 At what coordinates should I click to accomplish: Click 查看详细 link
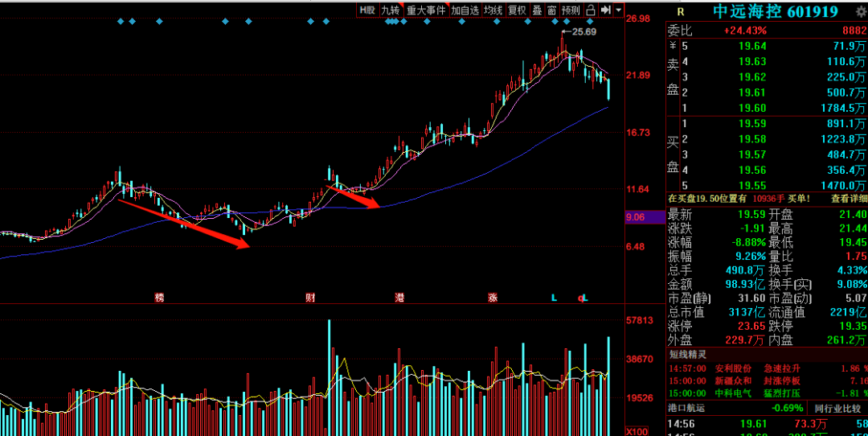tap(849, 198)
